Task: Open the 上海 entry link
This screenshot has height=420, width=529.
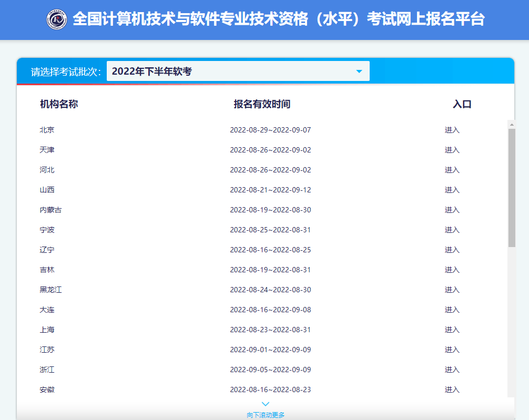Action: click(x=452, y=330)
